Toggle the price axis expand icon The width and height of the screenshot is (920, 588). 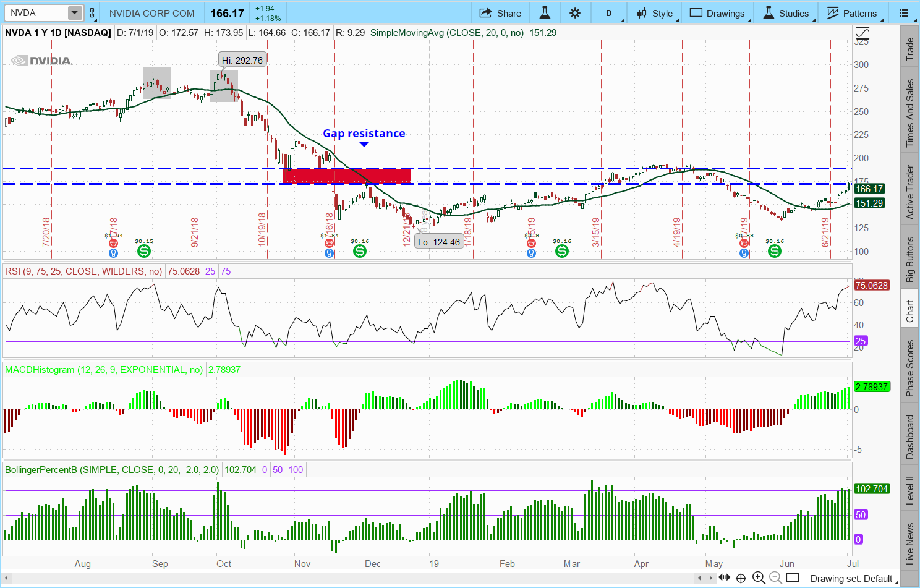862,33
